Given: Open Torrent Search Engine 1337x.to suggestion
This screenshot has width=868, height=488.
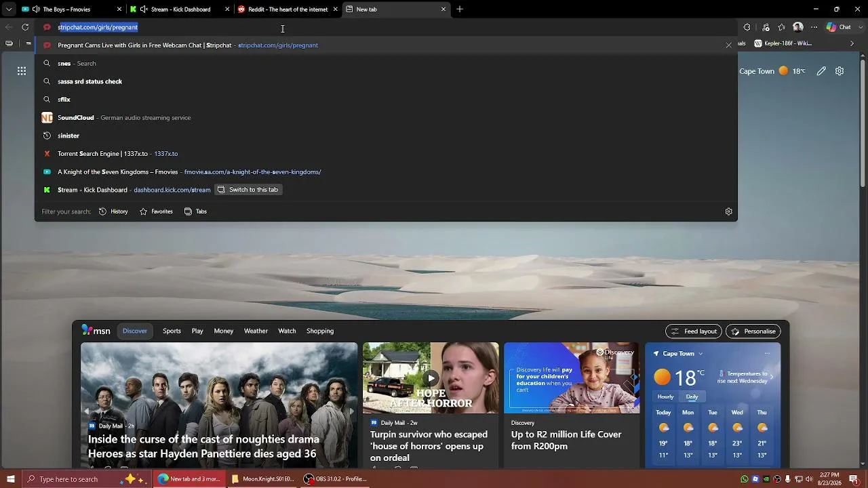Looking at the screenshot, I should tap(386, 154).
